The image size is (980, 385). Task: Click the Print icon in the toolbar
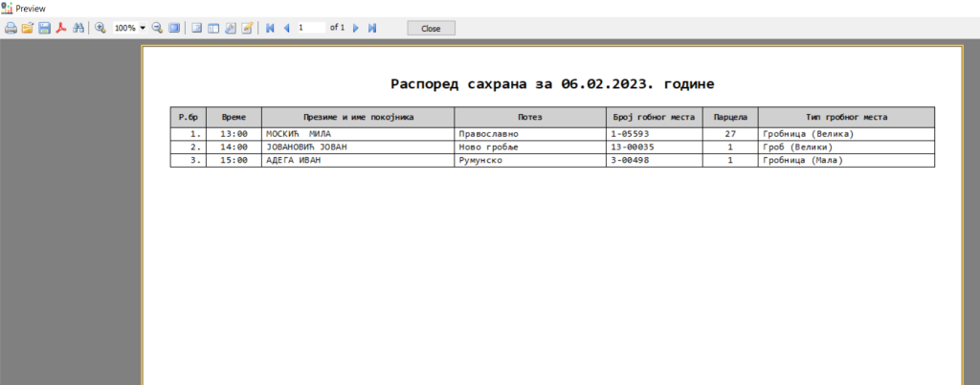click(x=11, y=28)
